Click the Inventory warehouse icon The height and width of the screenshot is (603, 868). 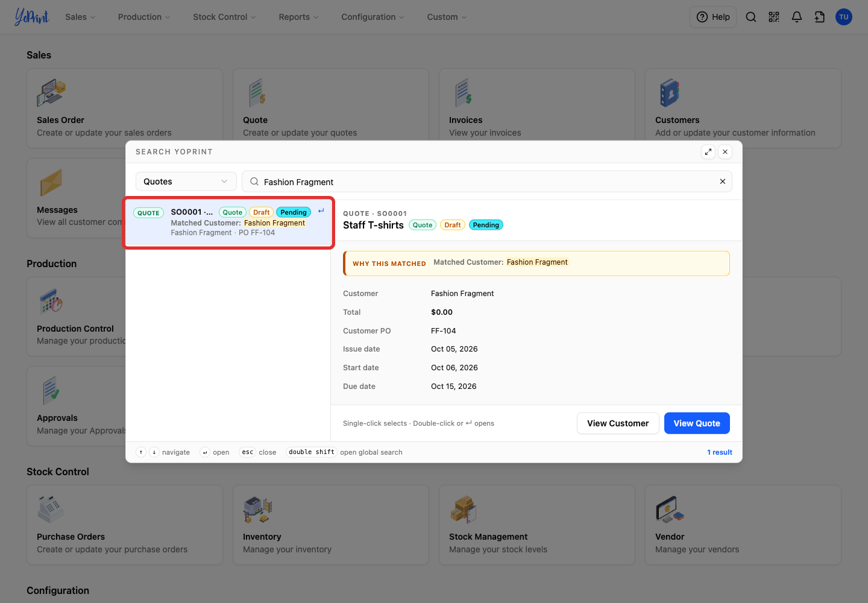(x=258, y=510)
